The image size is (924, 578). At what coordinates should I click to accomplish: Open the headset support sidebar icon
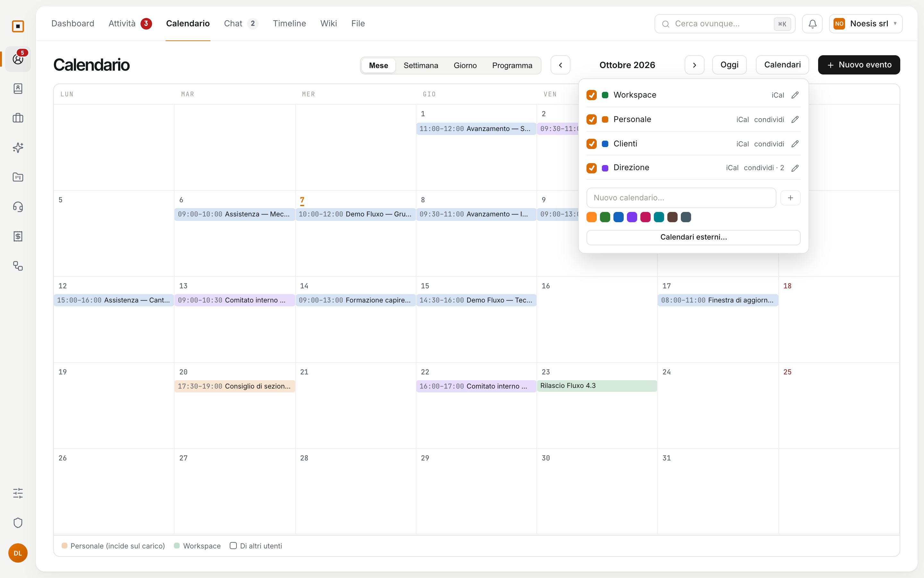18,207
